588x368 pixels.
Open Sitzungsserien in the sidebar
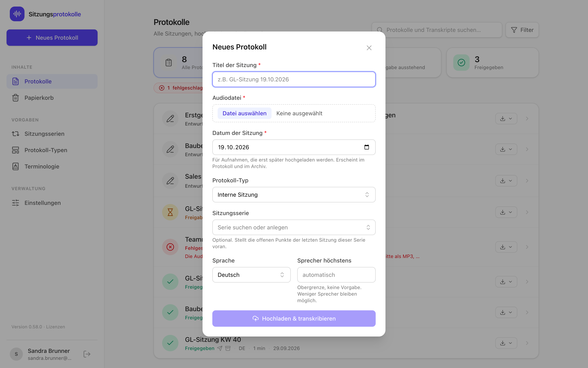52,134
